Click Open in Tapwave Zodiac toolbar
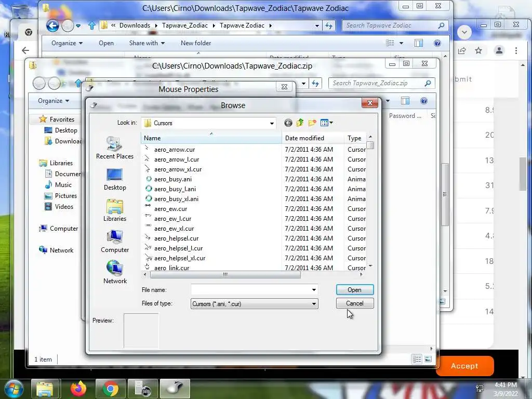The width and height of the screenshot is (532, 399). 106,43
